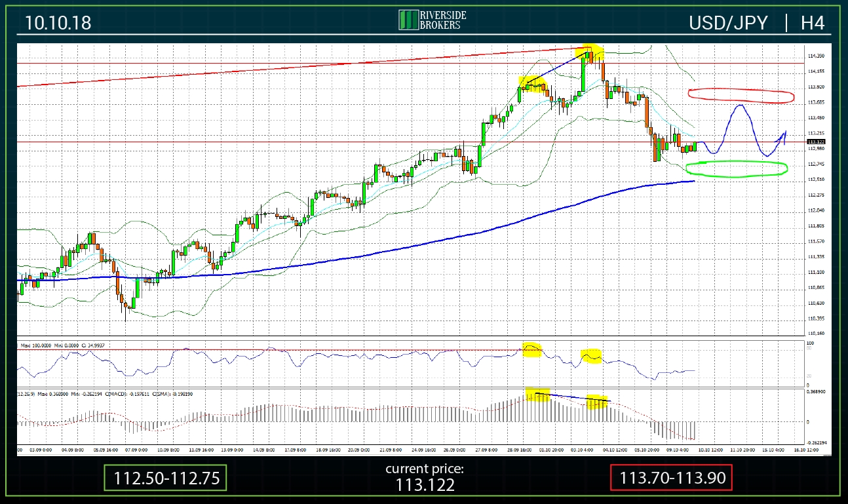848x504 pixels.
Task: Click the red 113.70-113.90 resistance box
Action: pos(671,478)
